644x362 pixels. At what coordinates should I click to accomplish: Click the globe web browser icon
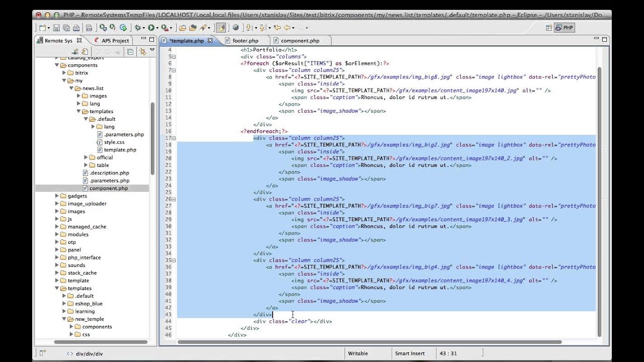click(x=235, y=28)
